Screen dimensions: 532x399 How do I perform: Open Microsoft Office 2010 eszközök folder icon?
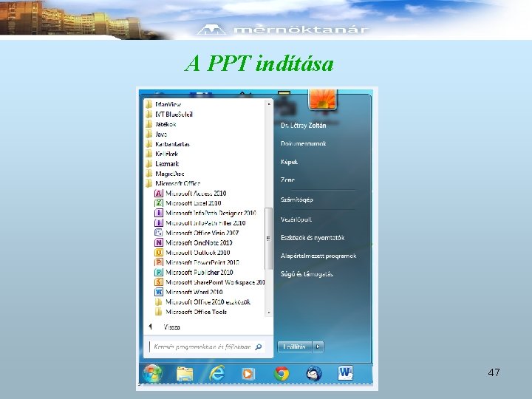pos(158,302)
